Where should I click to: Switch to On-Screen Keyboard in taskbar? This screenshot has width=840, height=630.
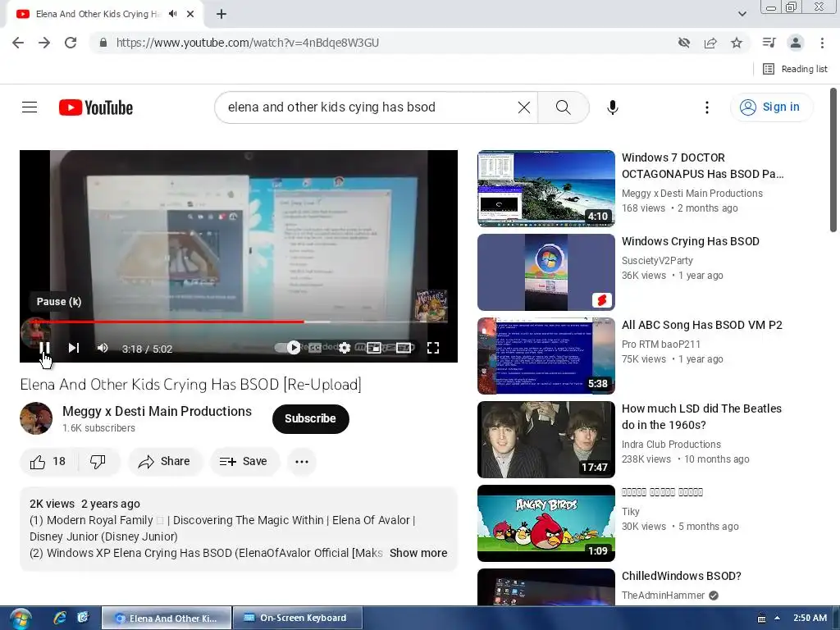click(297, 618)
